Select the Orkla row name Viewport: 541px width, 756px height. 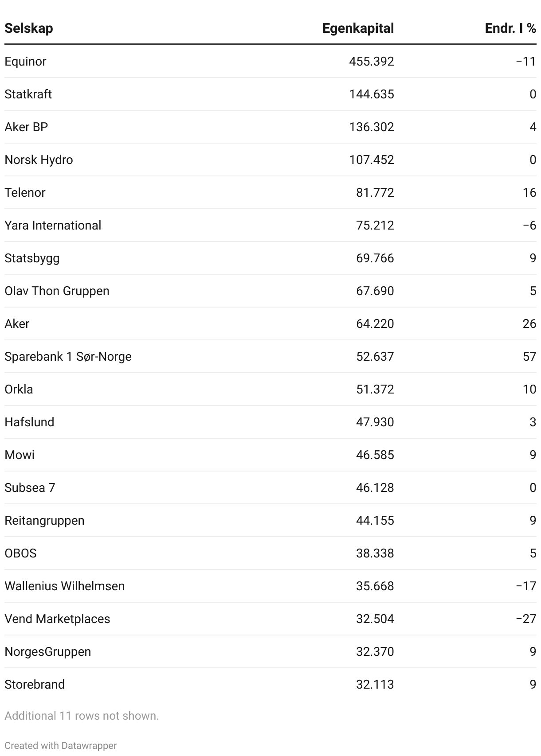pos(19,389)
